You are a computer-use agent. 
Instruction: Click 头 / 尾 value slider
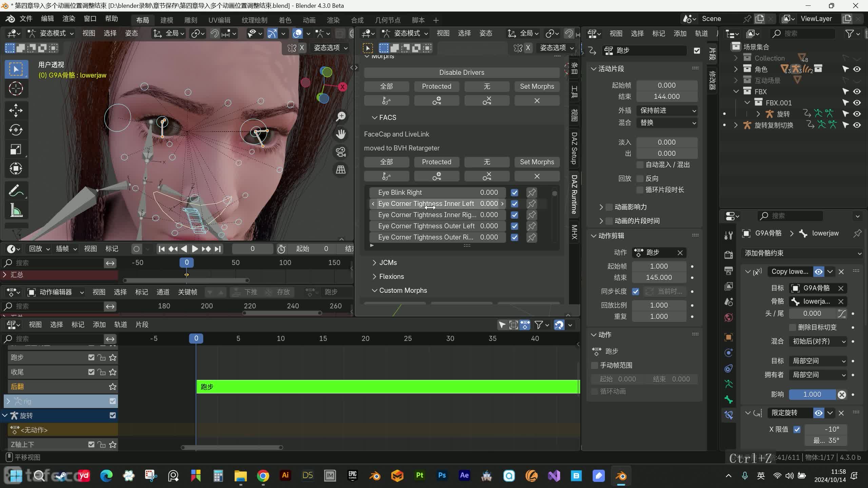tap(812, 313)
